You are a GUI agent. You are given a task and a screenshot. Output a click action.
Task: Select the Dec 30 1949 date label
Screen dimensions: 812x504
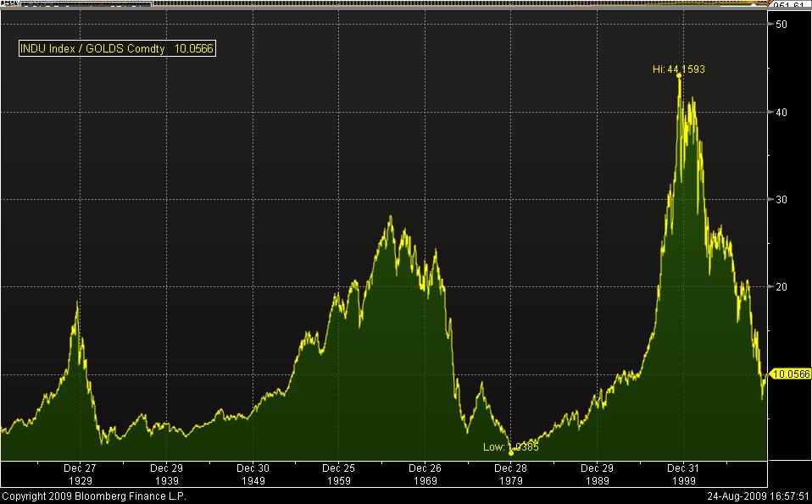pyautogui.click(x=253, y=474)
